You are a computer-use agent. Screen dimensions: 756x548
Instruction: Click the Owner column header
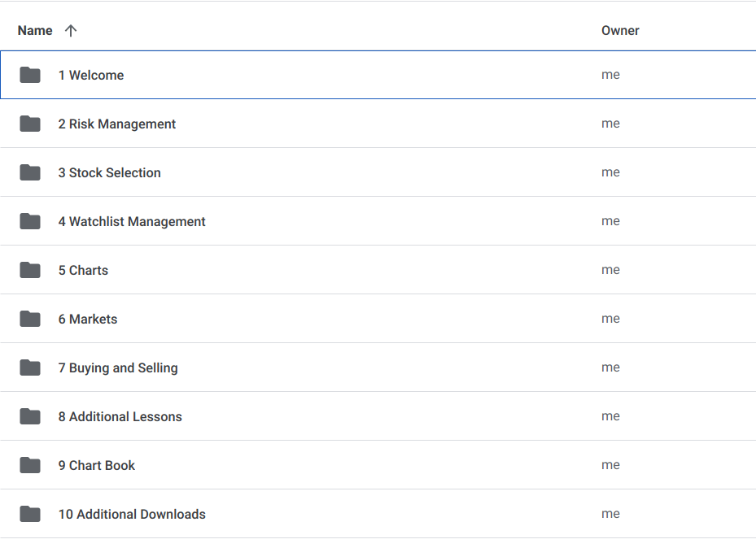point(620,30)
